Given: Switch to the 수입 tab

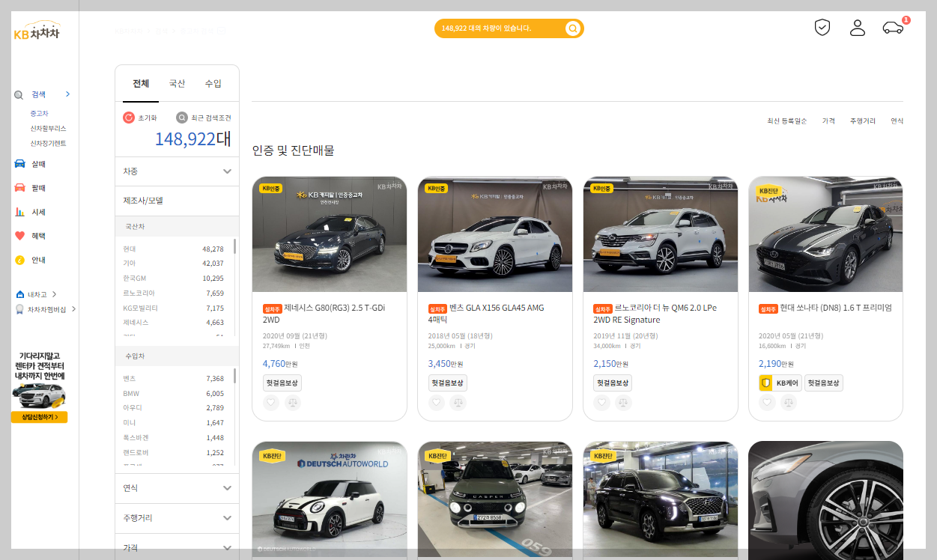Looking at the screenshot, I should pyautogui.click(x=213, y=84).
